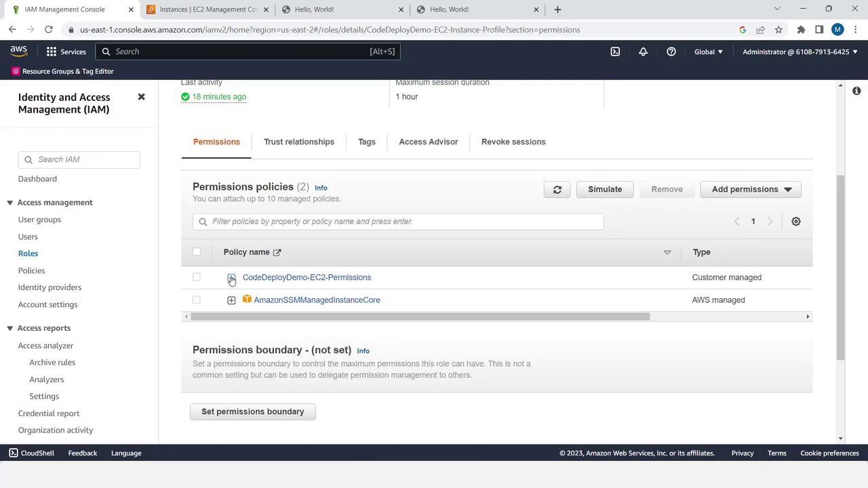Click the external link icon beside Policy name
868x488 pixels.
tap(277, 252)
